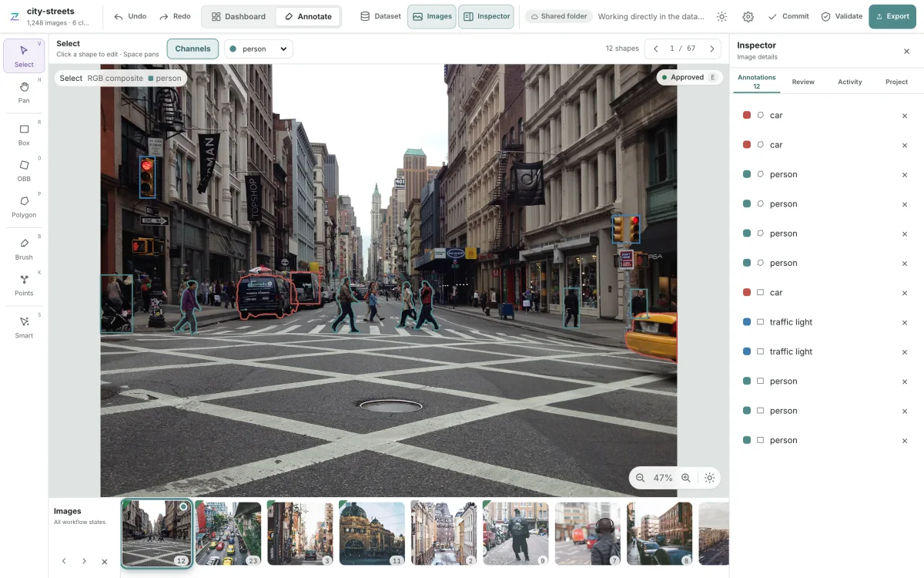
Task: Click the Redo button
Action: pos(176,16)
